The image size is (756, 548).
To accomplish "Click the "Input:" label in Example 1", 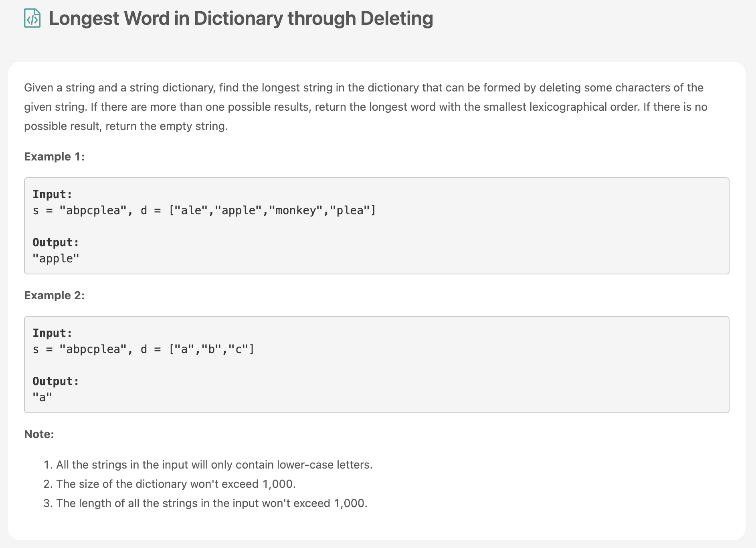I will (x=52, y=194).
